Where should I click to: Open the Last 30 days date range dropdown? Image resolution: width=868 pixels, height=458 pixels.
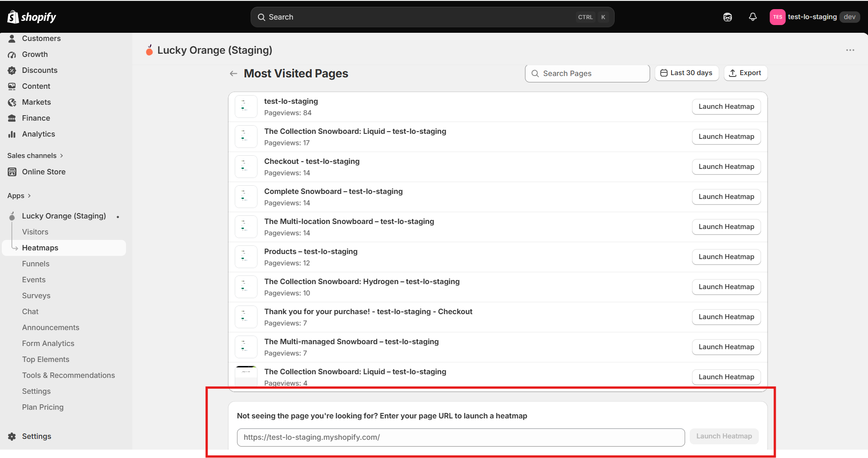pyautogui.click(x=686, y=73)
